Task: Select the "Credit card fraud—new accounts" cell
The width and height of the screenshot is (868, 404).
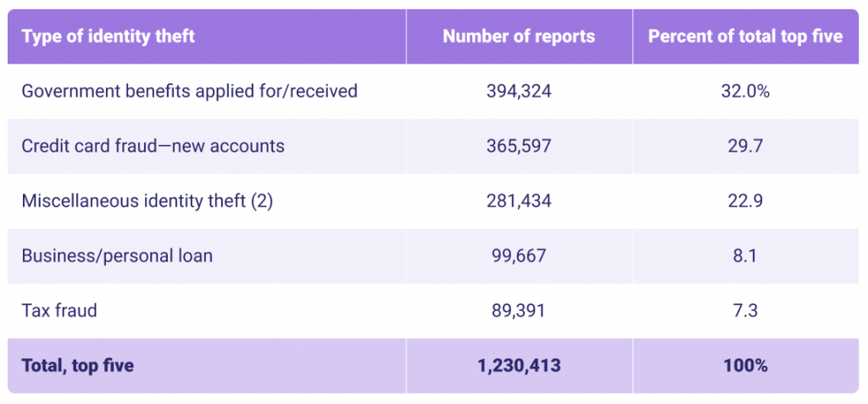Action: coord(153,146)
